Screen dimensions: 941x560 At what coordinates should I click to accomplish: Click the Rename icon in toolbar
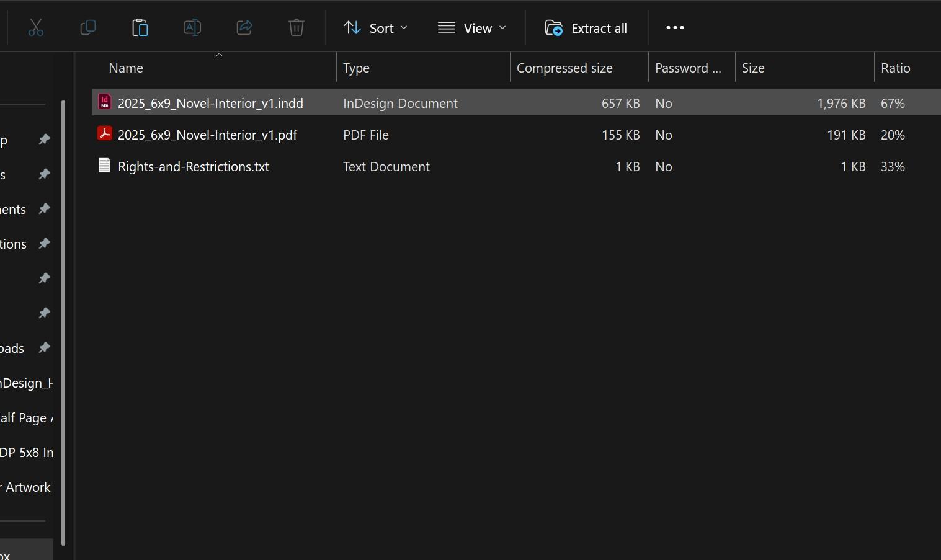(192, 28)
